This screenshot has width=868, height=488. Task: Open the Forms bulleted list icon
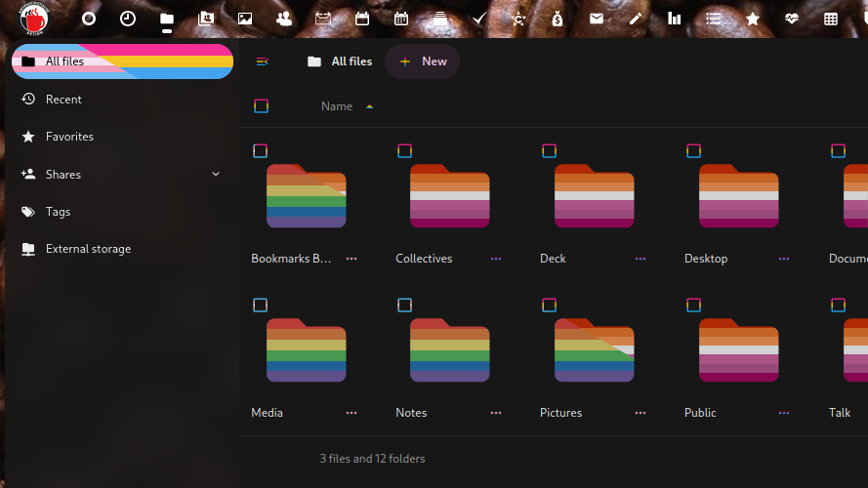coord(714,19)
